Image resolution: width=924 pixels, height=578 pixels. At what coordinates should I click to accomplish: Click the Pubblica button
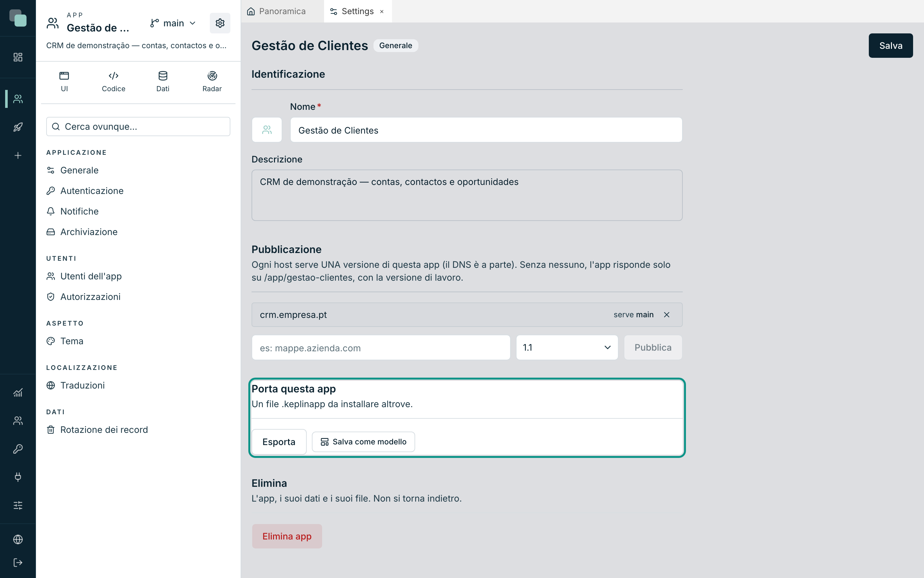[x=653, y=347]
